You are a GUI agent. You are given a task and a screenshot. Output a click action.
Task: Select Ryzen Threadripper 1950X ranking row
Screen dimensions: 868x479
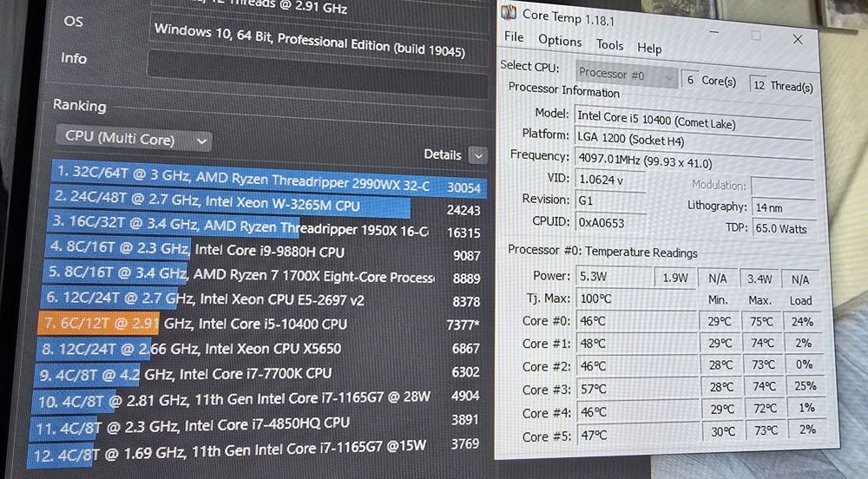tap(266, 226)
